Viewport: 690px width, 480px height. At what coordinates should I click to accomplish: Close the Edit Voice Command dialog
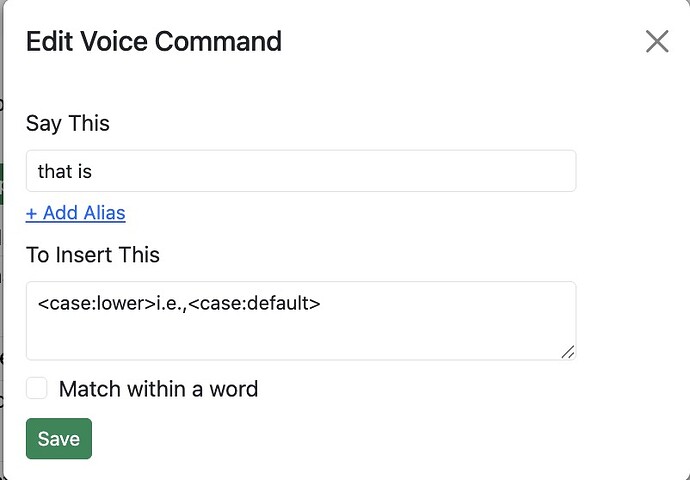pos(657,41)
